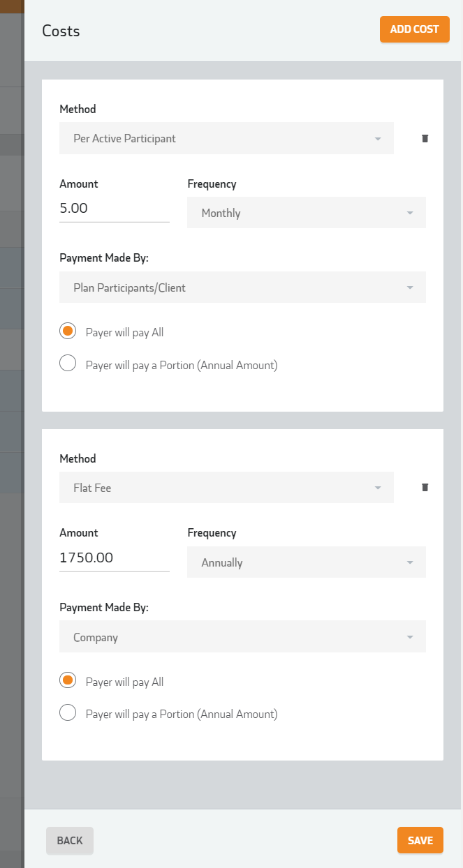
Task: Click the ADD COST button
Action: point(415,29)
